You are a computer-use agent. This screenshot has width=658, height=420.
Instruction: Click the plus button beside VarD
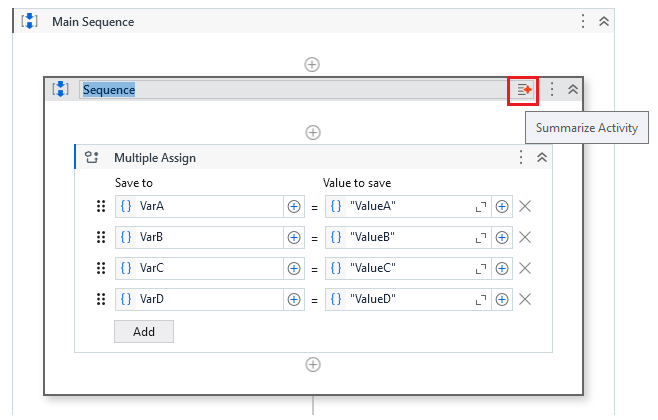(294, 300)
